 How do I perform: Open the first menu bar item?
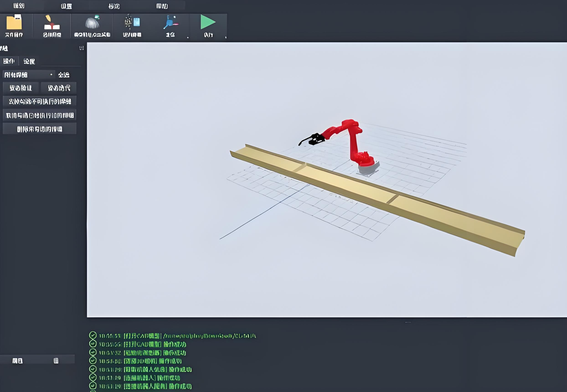[x=19, y=6]
